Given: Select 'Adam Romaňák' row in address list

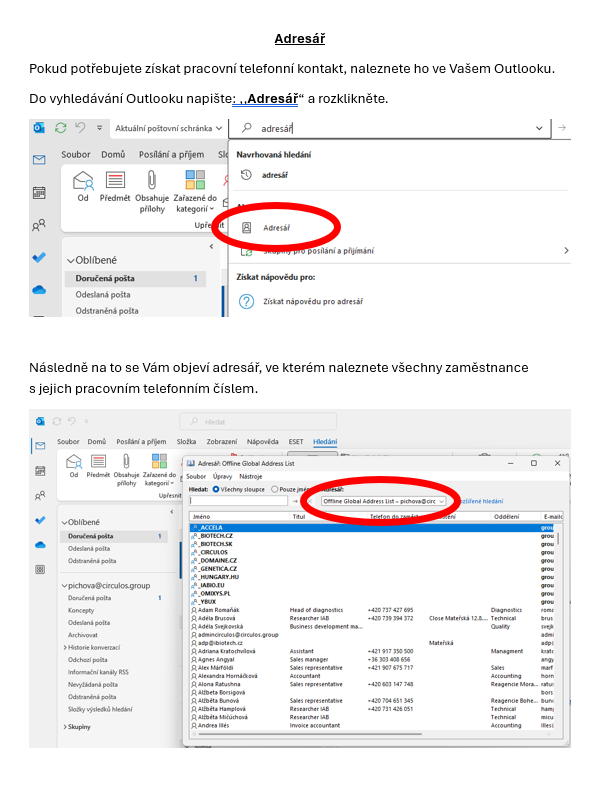Looking at the screenshot, I should [x=372, y=610].
